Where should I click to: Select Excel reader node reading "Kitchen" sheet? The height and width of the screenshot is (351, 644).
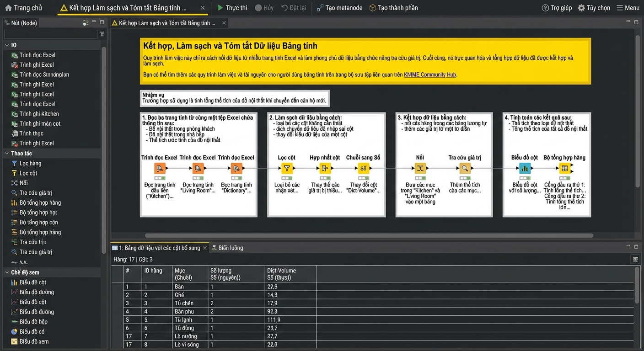point(160,168)
